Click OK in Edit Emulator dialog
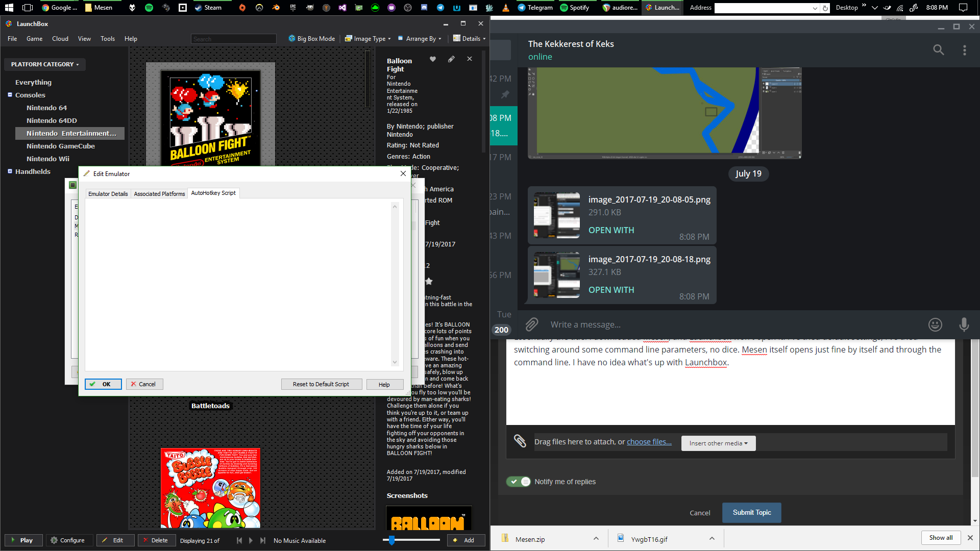980x551 pixels. (103, 384)
